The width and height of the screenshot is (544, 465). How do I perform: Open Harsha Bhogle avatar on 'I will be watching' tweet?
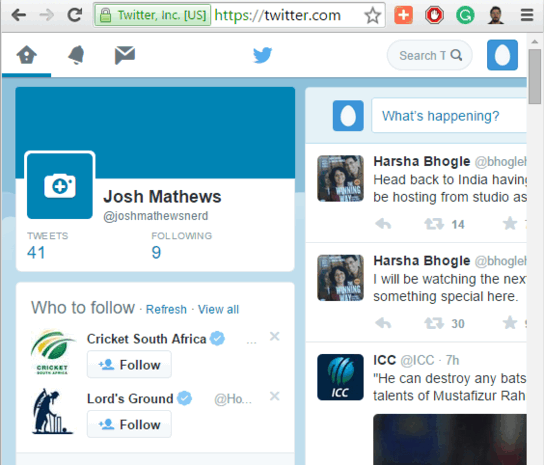tap(340, 278)
